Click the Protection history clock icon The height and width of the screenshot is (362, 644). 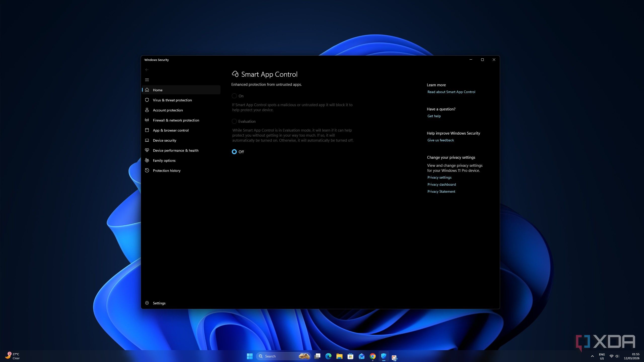coord(147,170)
